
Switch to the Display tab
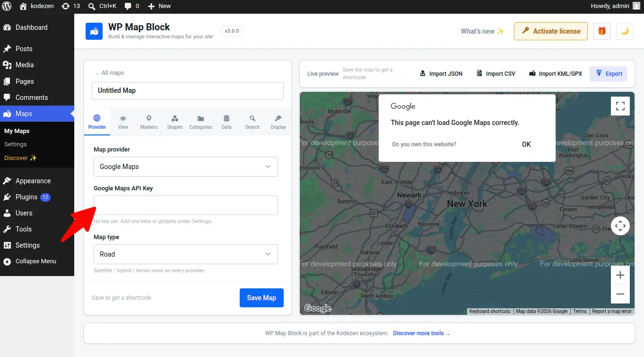pos(278,122)
